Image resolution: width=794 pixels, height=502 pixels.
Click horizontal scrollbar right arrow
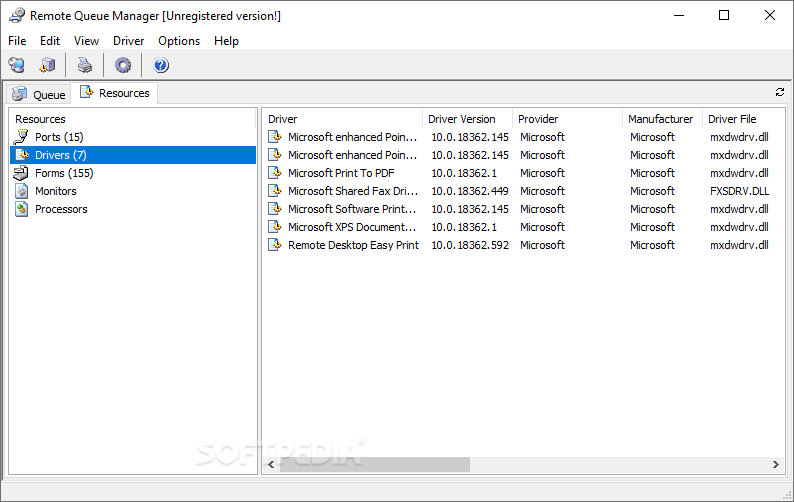pos(775,464)
